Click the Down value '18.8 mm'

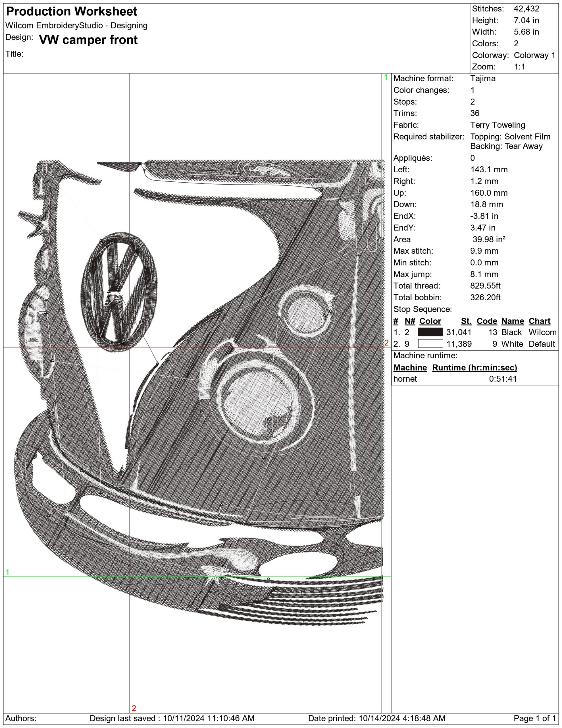(487, 204)
